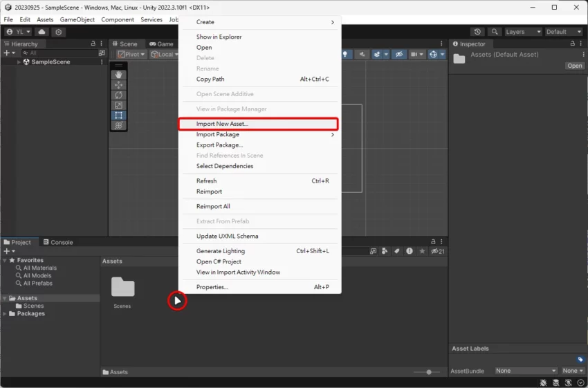Open Hierarchy search in window icon

(x=102, y=53)
